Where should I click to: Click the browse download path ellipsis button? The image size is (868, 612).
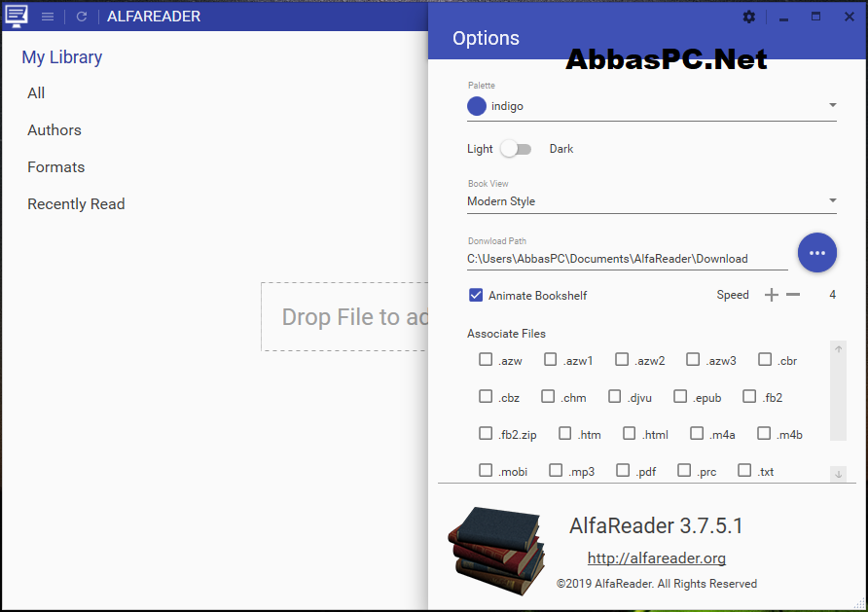817,253
